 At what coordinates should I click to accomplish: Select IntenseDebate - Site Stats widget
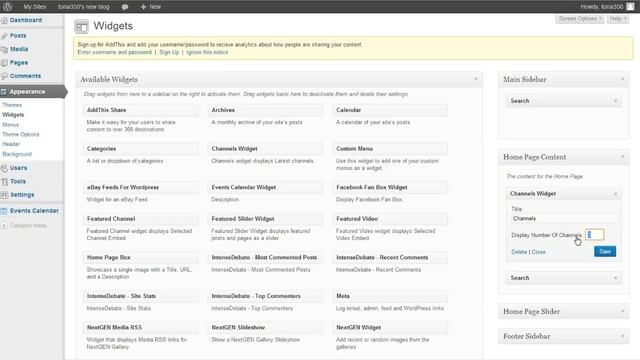coord(140,296)
